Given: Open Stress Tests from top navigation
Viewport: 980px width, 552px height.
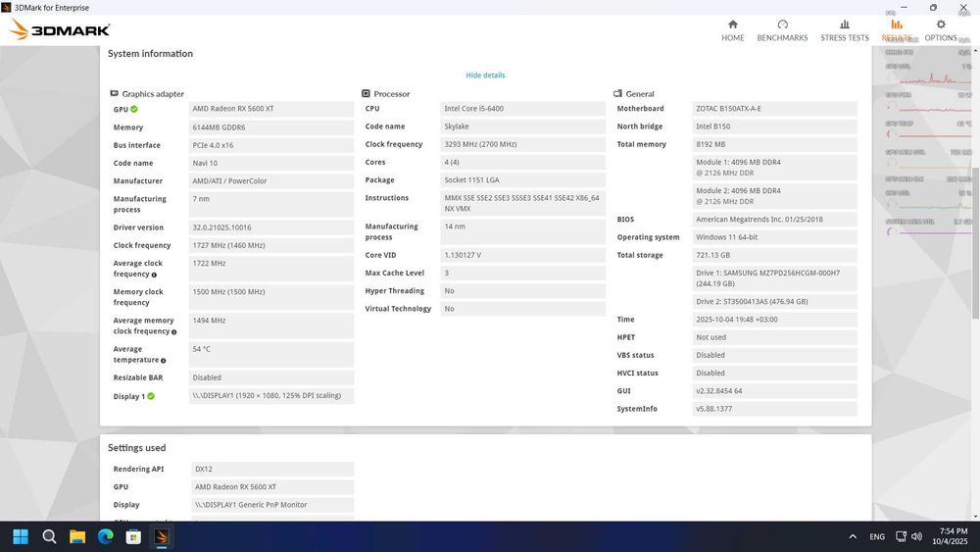Looking at the screenshot, I should click(x=844, y=25).
